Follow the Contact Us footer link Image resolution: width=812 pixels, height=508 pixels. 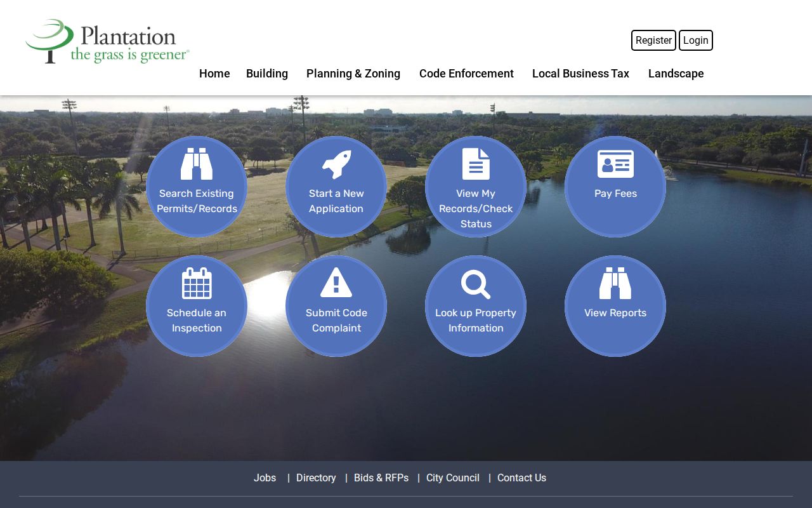pos(521,478)
